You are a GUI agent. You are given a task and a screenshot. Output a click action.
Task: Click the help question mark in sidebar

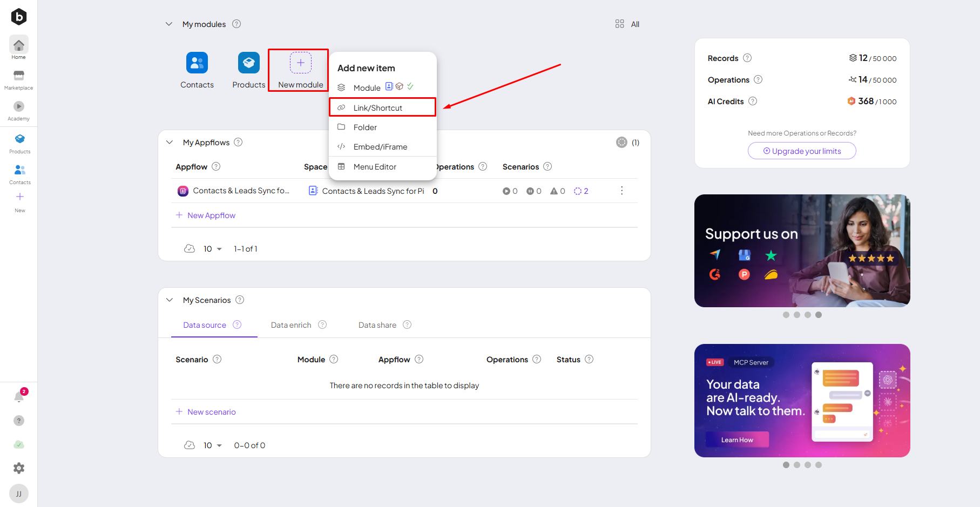(19, 421)
